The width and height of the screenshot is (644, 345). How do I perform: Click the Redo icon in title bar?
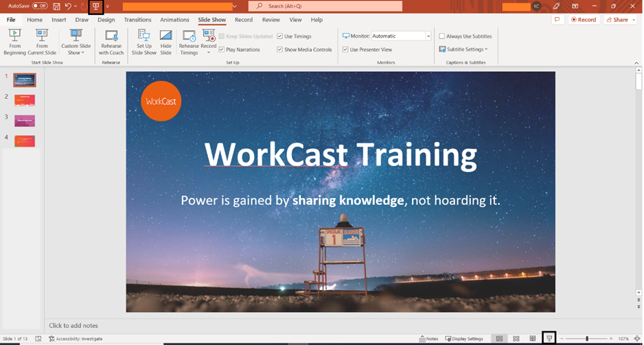[84, 6]
